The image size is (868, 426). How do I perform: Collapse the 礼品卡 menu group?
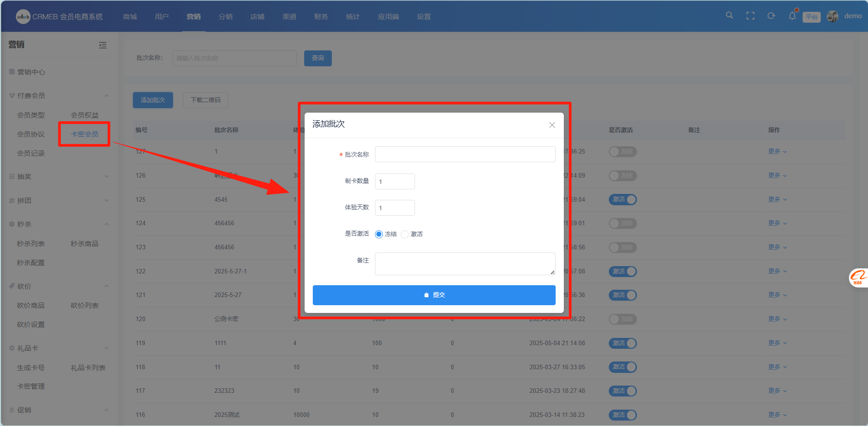(x=107, y=348)
